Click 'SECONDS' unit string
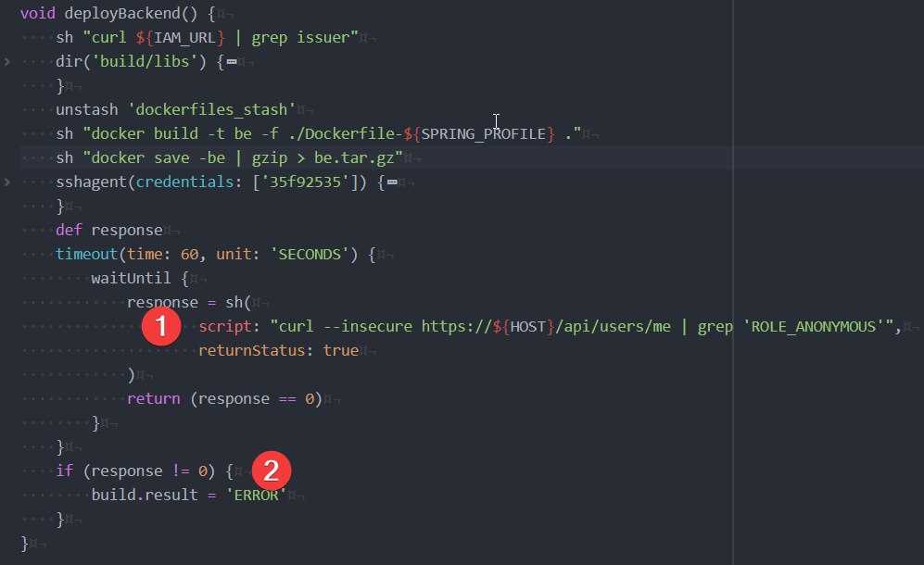Screen dimensions: 924x565 click(x=310, y=254)
